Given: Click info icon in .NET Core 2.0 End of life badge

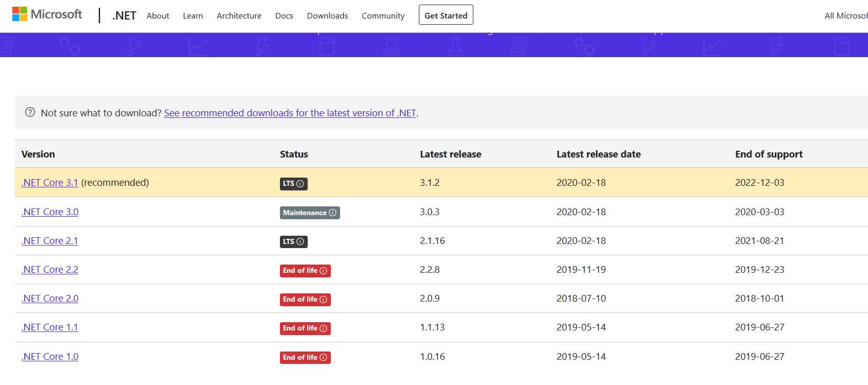Looking at the screenshot, I should coord(323,300).
